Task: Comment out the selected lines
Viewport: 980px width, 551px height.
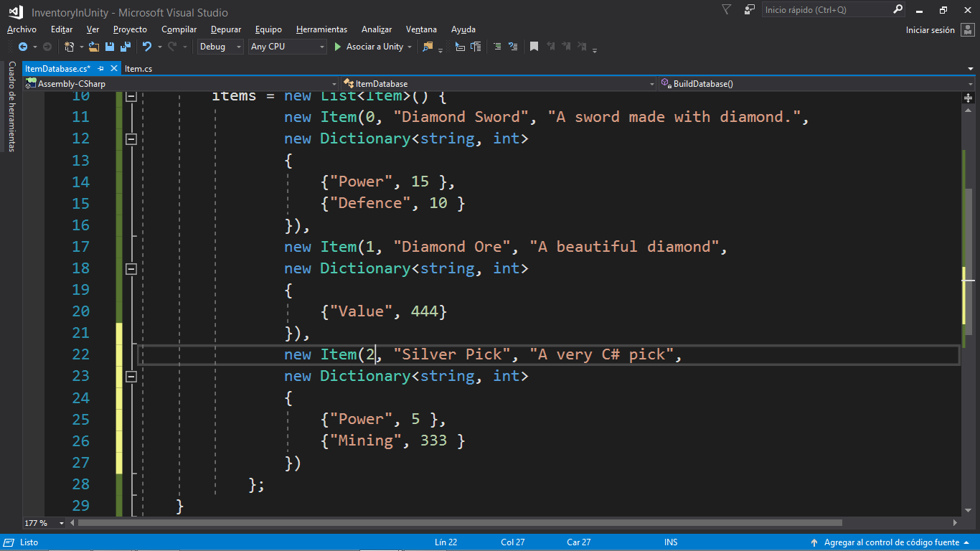Action: tap(497, 47)
